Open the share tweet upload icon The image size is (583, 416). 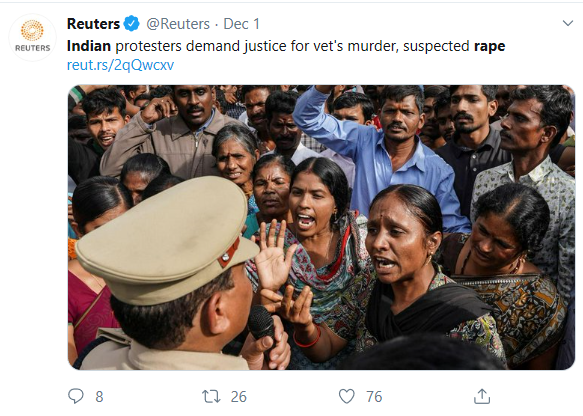(482, 396)
